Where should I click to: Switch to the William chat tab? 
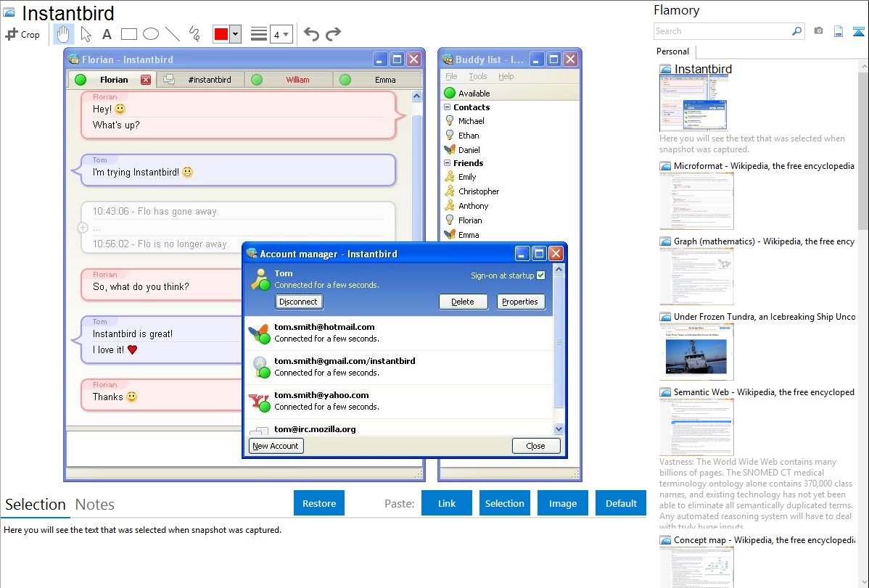point(289,80)
